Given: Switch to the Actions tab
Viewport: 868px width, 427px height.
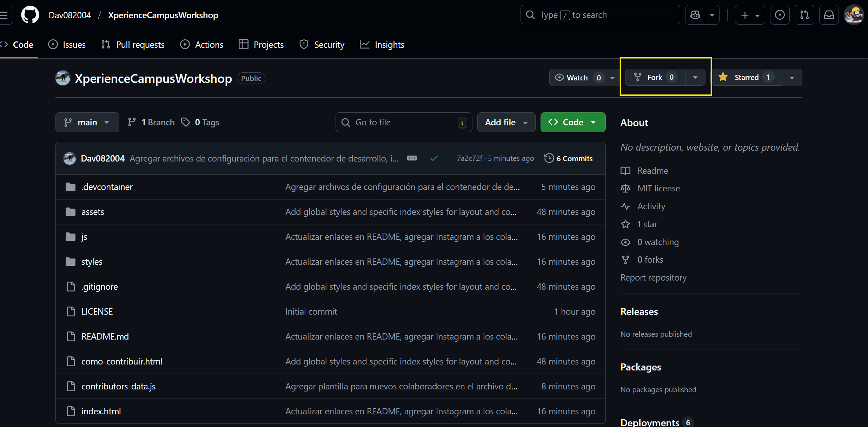Looking at the screenshot, I should click(202, 44).
